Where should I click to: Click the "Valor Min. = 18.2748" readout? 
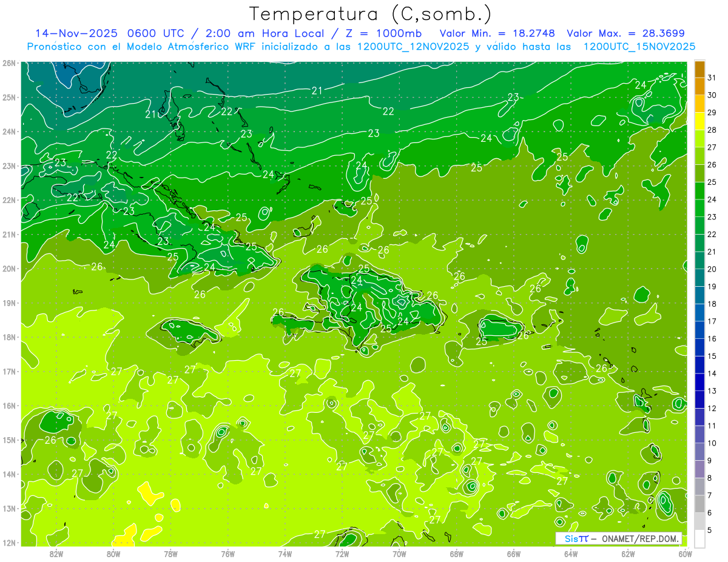tap(497, 33)
